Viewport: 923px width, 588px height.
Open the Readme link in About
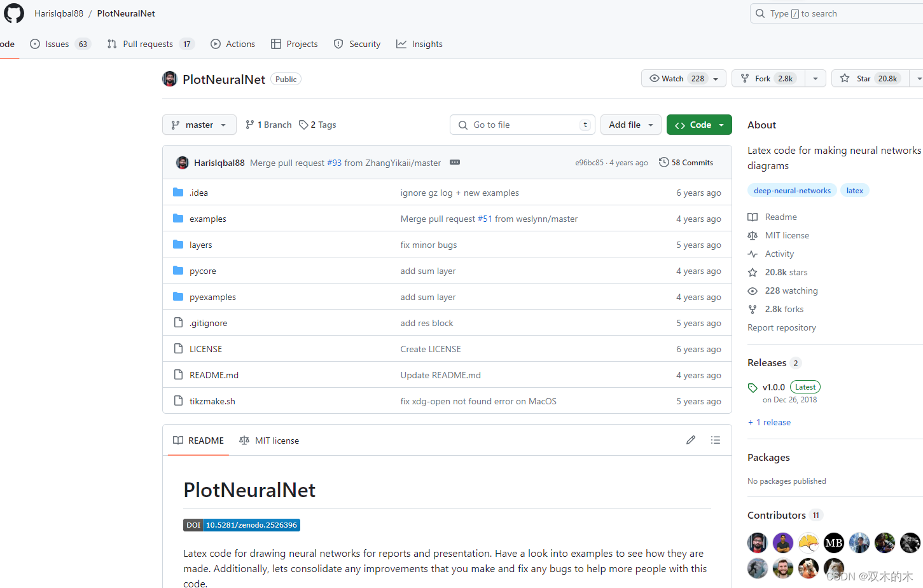click(772, 217)
